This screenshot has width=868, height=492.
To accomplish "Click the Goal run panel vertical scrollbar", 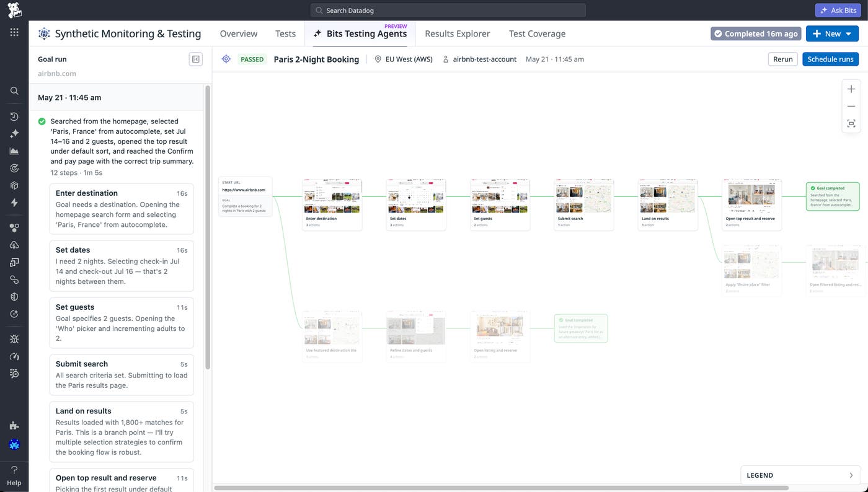I will click(208, 226).
